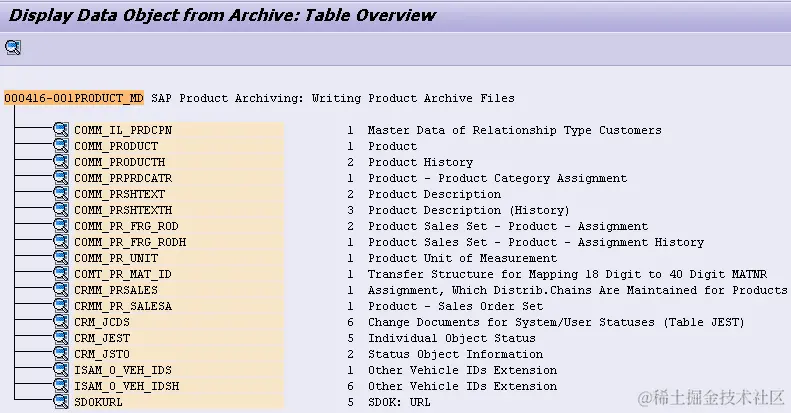Open detail icon for COMM_PR_FRG_ROD

(x=61, y=225)
